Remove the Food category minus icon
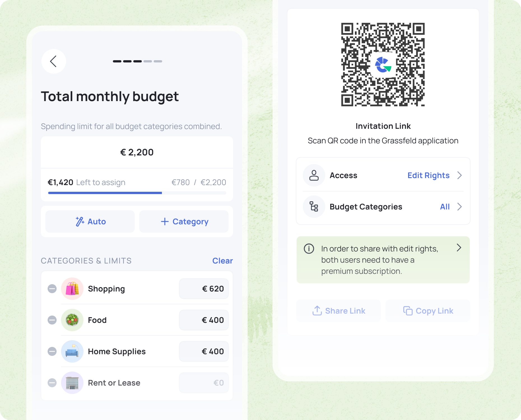 [52, 320]
